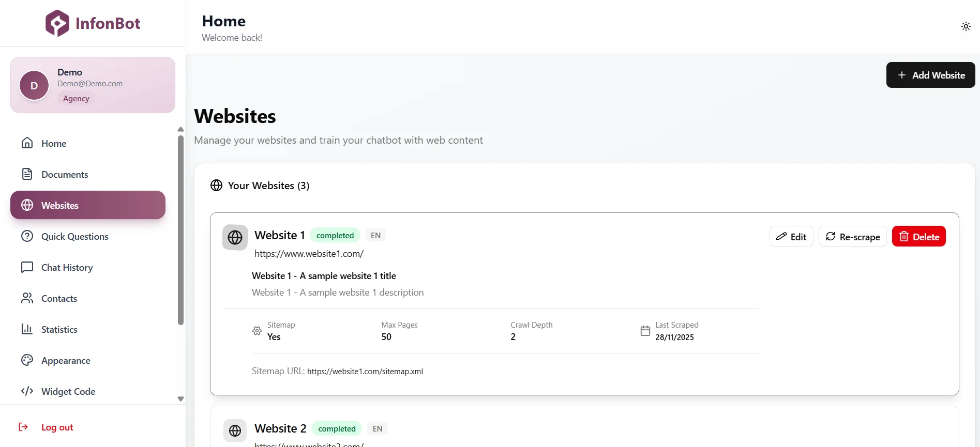Open Quick Questions in sidebar
The width and height of the screenshot is (980, 447).
point(88,236)
